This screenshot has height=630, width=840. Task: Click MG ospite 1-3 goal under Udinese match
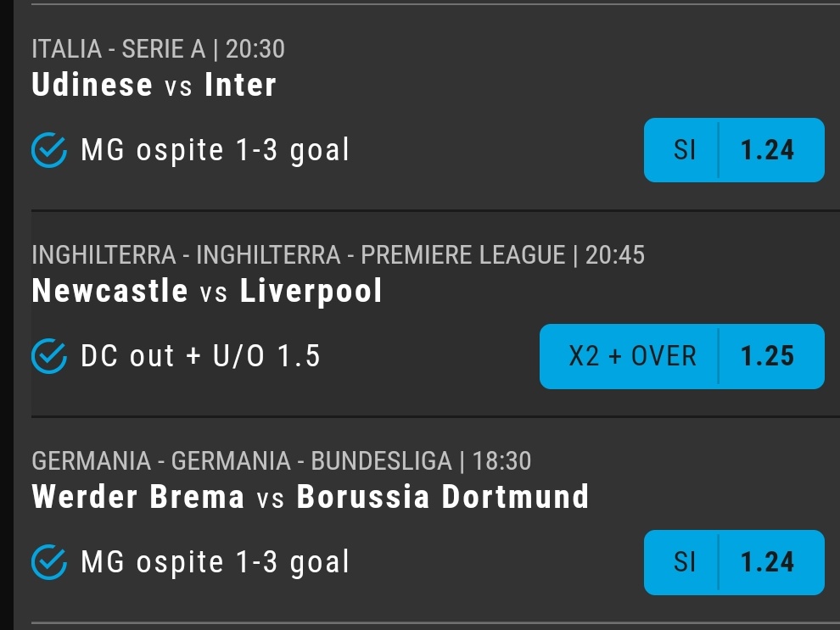click(215, 150)
